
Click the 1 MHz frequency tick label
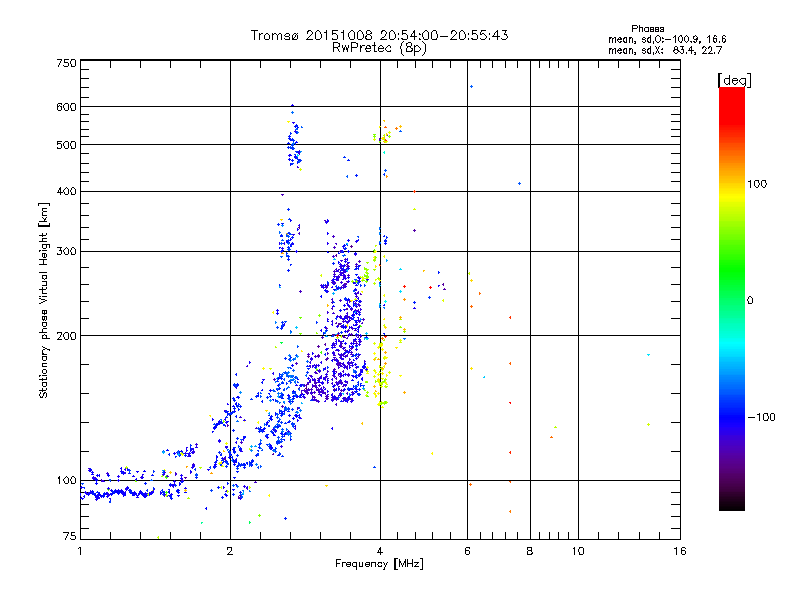pos(80,551)
